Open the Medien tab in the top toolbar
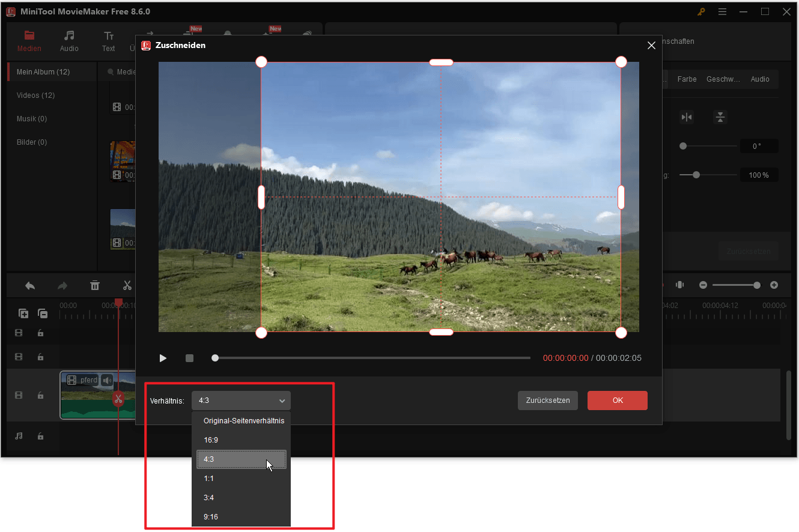This screenshot has width=799, height=532. (29, 41)
